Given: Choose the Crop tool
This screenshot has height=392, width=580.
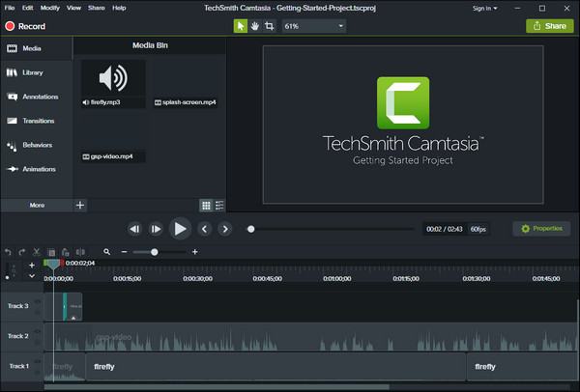Looking at the screenshot, I should [x=270, y=26].
